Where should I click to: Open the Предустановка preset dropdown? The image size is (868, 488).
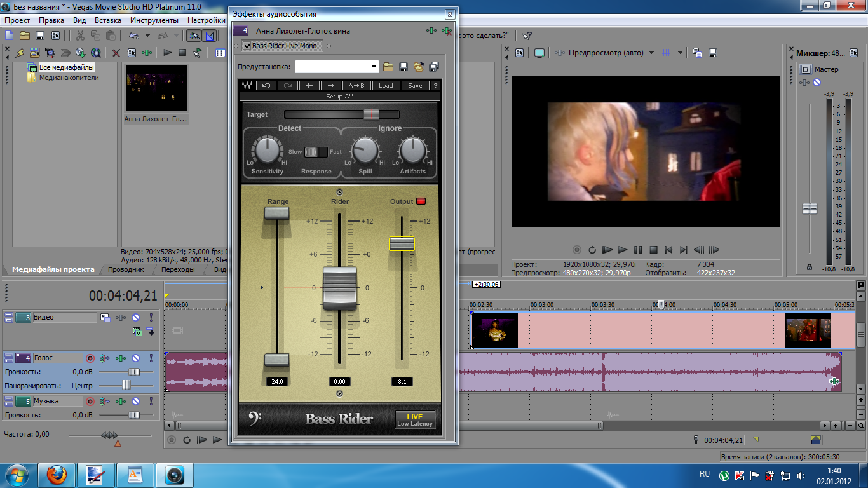[374, 67]
